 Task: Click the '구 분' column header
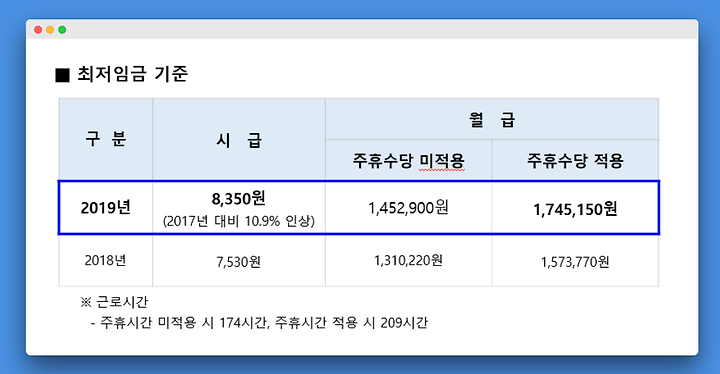point(106,138)
